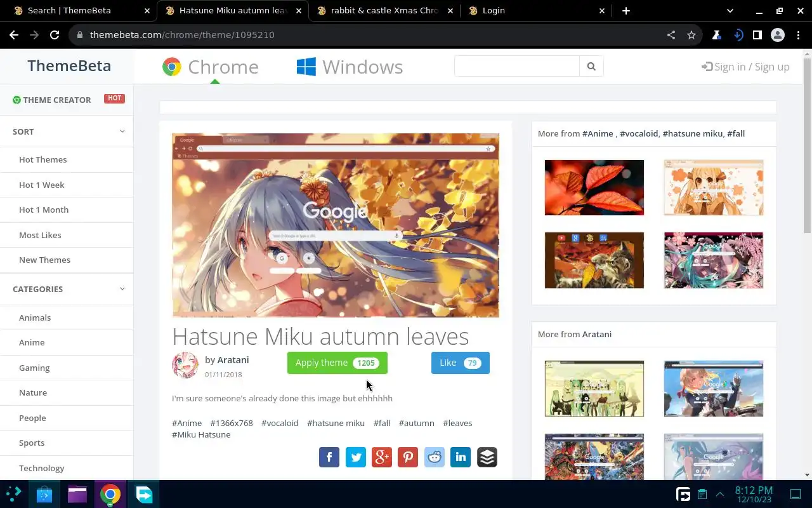Browse the Nature category
812x508 pixels.
pyautogui.click(x=33, y=392)
